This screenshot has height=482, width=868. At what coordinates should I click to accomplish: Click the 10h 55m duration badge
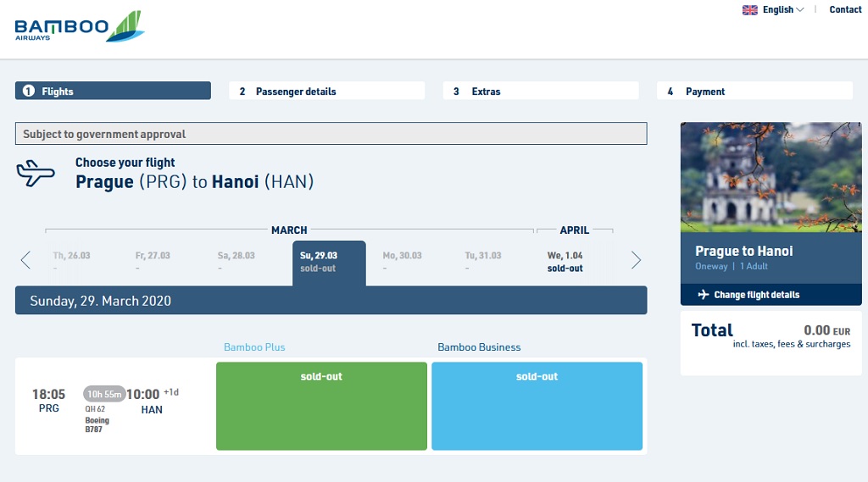pyautogui.click(x=104, y=394)
